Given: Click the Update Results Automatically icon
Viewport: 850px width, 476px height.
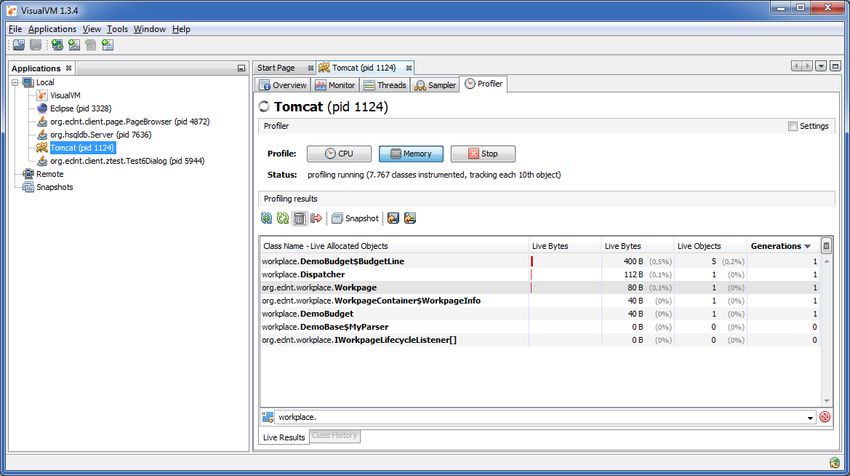Looking at the screenshot, I should pos(266,218).
